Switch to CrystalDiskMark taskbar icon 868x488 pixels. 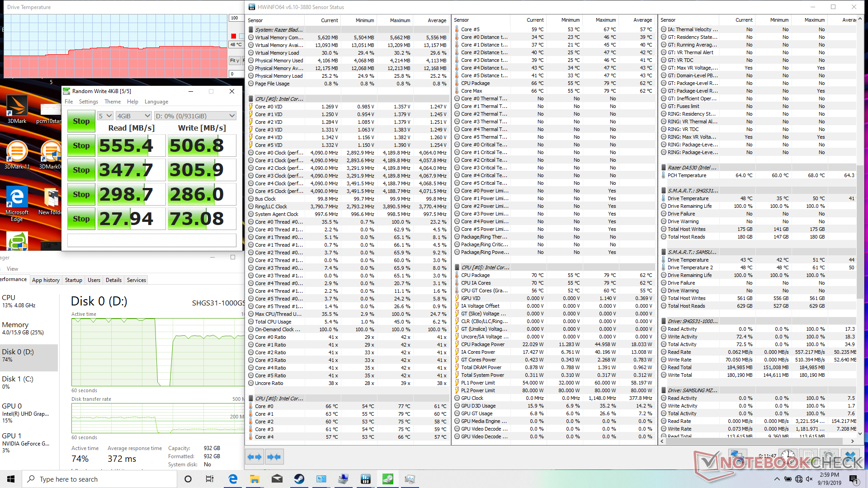[x=388, y=479]
